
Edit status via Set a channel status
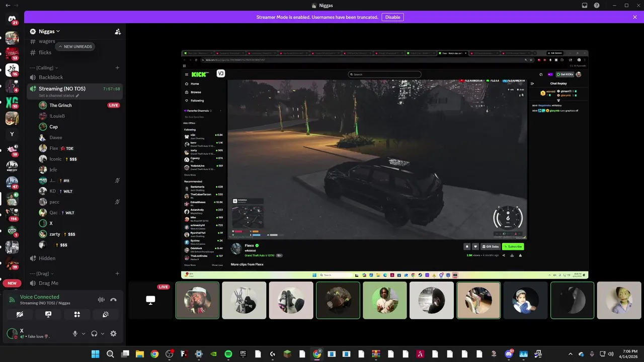point(59,96)
